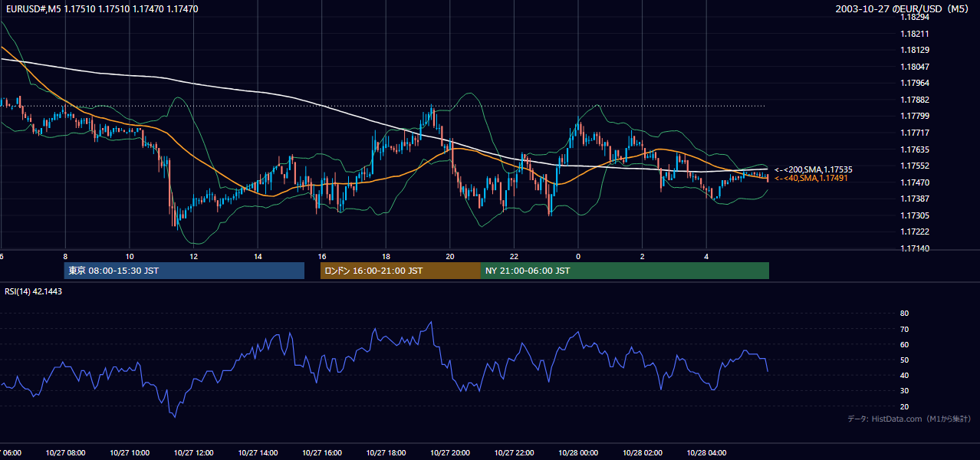The width and height of the screenshot is (980, 460).
Task: Click hour tick 12 below the price chart
Action: 193,256
